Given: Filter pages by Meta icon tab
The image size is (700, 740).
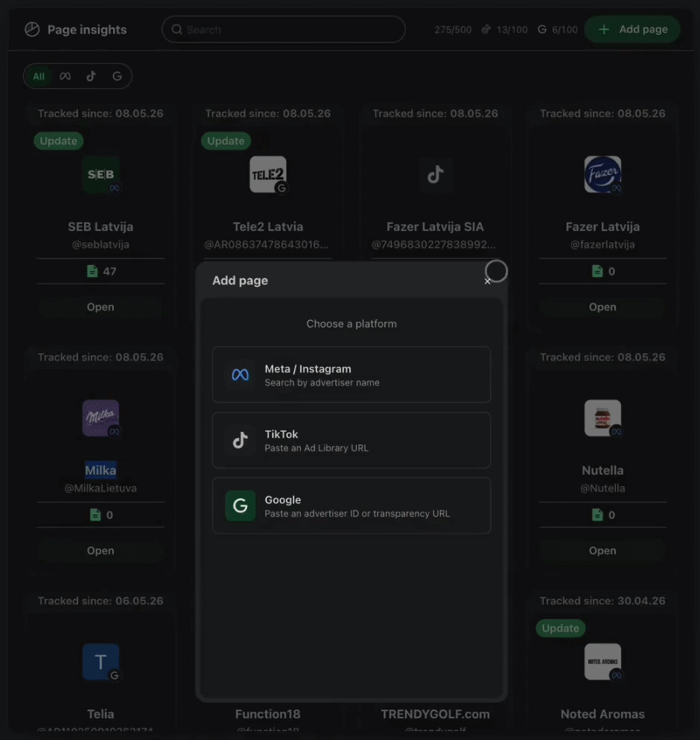Looking at the screenshot, I should tap(65, 77).
